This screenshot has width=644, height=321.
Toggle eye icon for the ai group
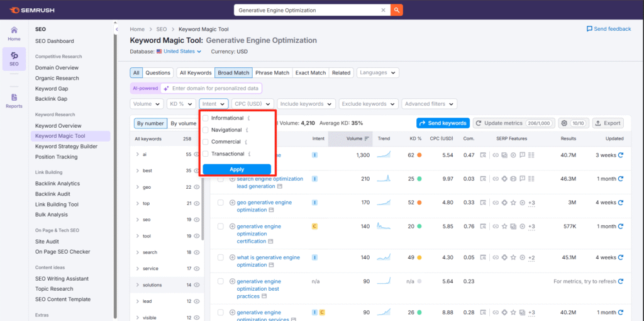pyautogui.click(x=197, y=155)
